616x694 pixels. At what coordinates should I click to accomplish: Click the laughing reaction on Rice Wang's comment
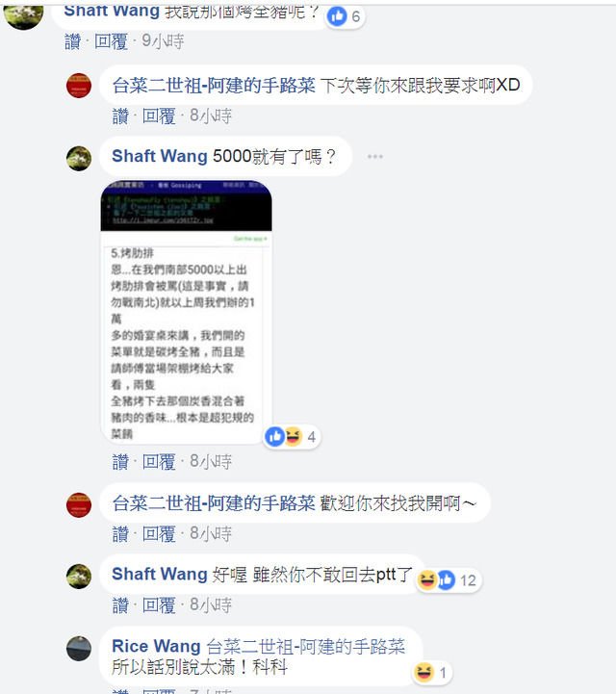(x=423, y=673)
